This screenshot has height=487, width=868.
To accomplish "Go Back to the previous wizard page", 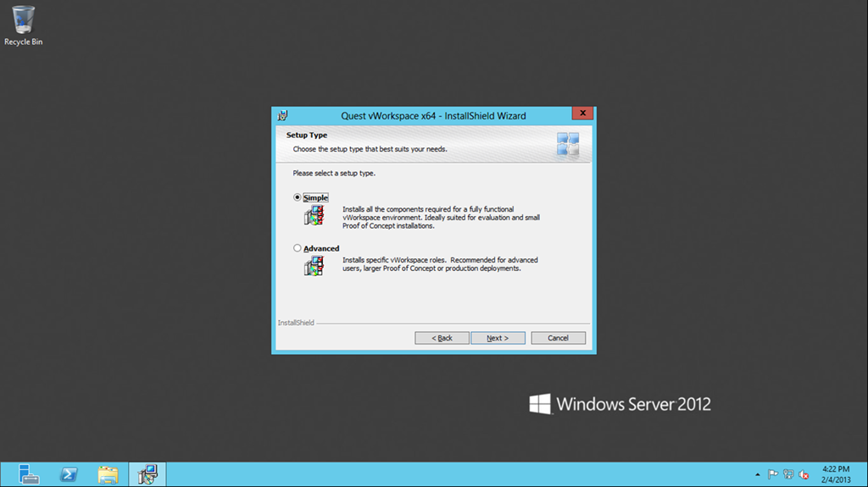I will pos(442,338).
